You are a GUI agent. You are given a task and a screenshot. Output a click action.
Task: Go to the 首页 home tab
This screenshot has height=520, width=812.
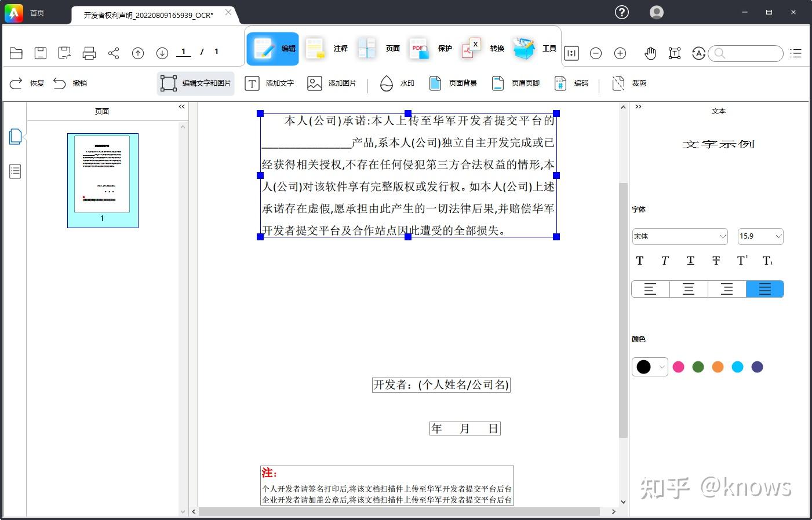(x=37, y=13)
